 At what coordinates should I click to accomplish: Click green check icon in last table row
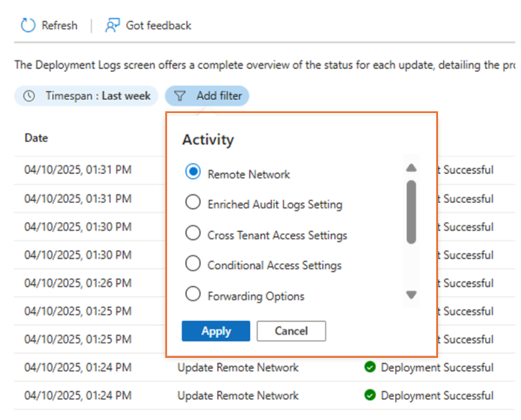pos(370,395)
